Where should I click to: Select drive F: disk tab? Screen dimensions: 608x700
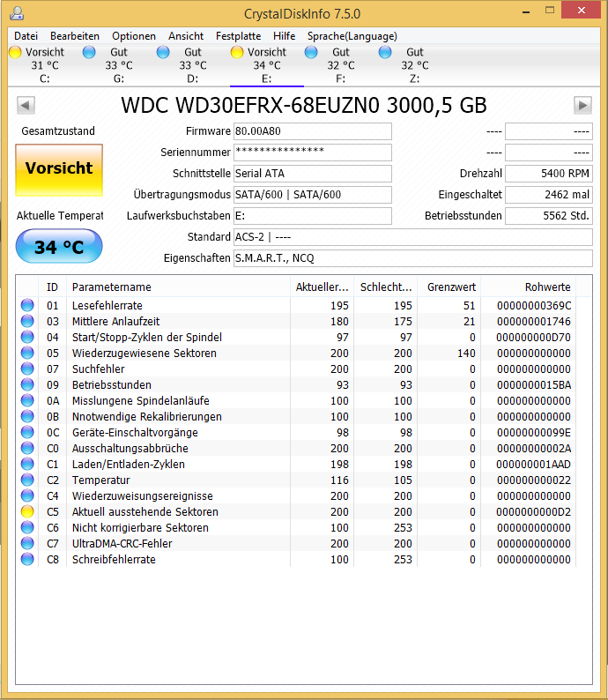point(341,65)
